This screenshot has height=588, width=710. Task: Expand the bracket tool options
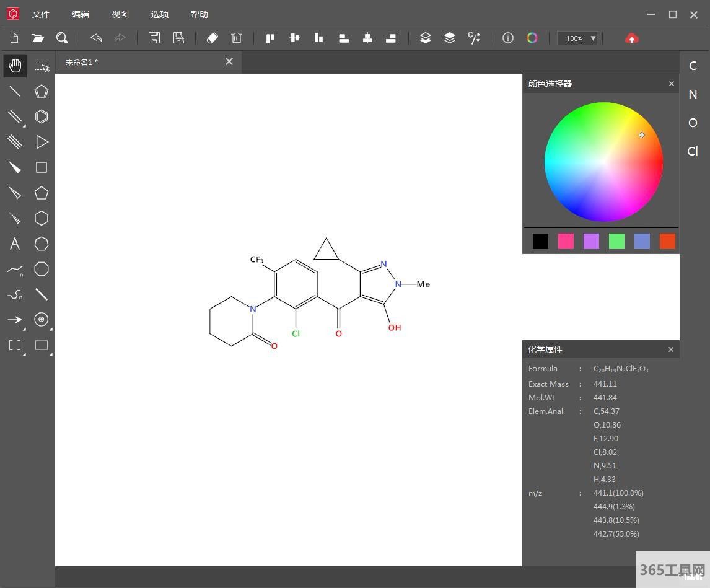tap(24, 354)
